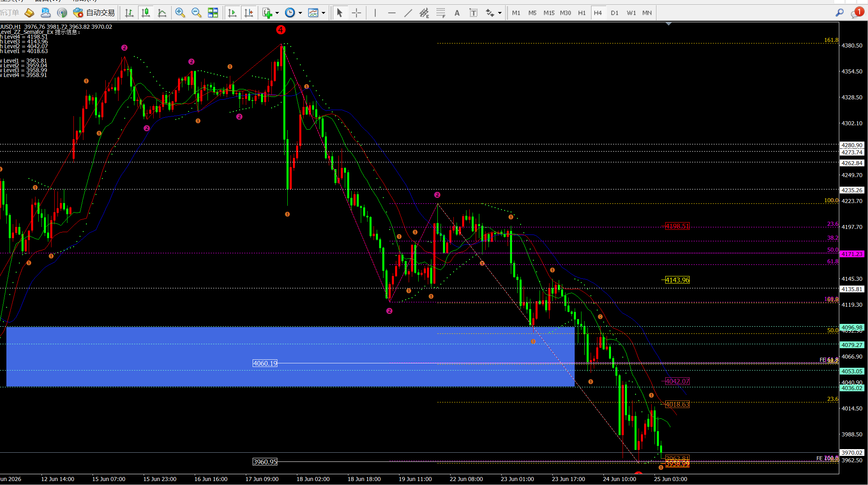The image size is (868, 485).
Task: Select the cursor arrow tool
Action: point(340,13)
